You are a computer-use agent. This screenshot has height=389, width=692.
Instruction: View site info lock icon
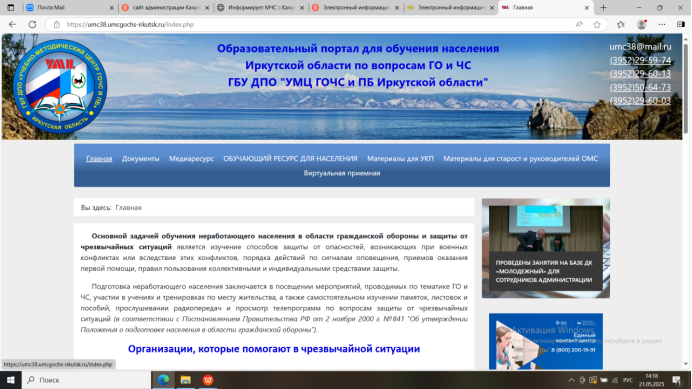click(x=56, y=25)
